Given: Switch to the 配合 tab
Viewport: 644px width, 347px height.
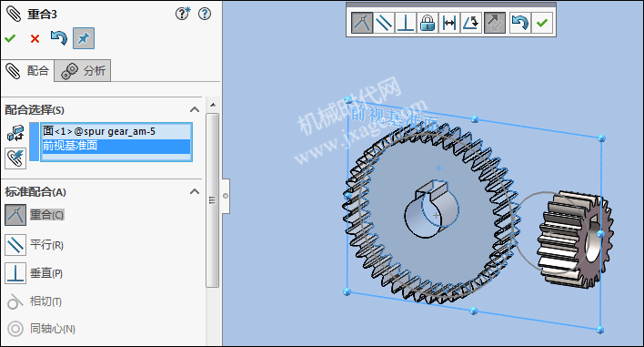Looking at the screenshot, I should point(27,71).
